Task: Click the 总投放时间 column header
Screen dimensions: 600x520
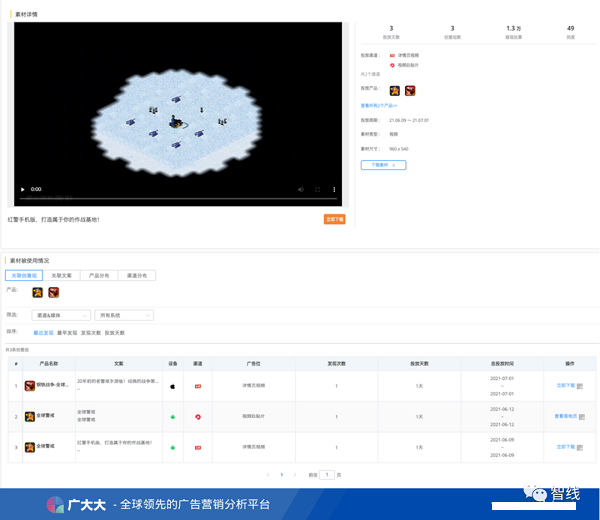Action: pos(502,364)
